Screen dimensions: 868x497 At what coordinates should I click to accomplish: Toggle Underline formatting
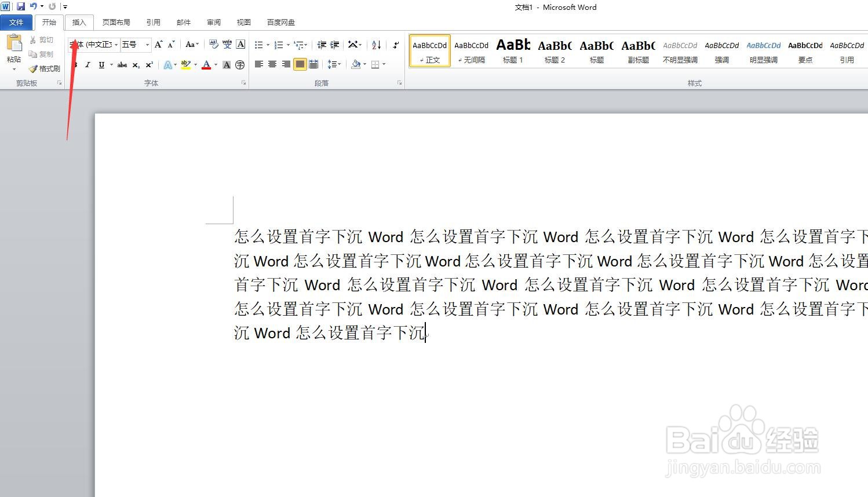(x=101, y=65)
